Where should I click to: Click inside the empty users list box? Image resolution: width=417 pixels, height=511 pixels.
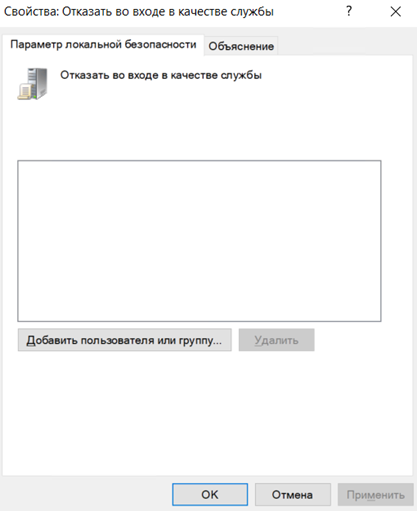point(199,241)
